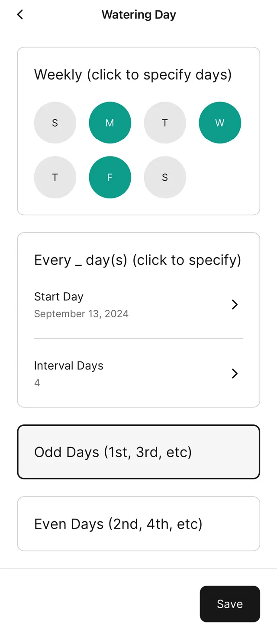Select the Start Day row label
277x644 pixels.
tap(59, 296)
